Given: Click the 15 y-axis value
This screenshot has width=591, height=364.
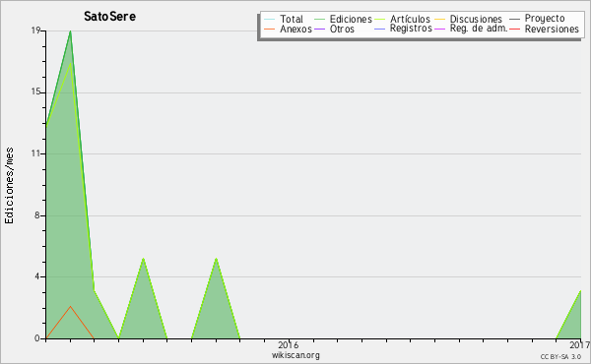Looking at the screenshot, I should (x=35, y=91).
